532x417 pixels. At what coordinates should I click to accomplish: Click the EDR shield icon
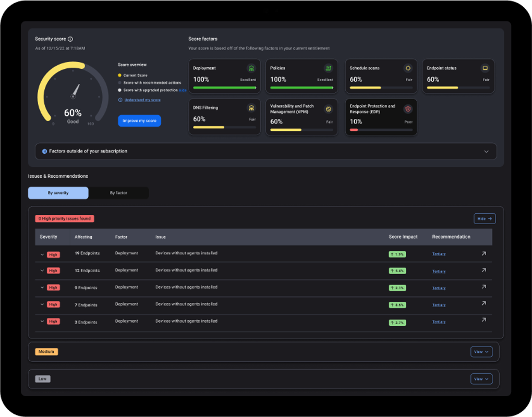pyautogui.click(x=408, y=109)
